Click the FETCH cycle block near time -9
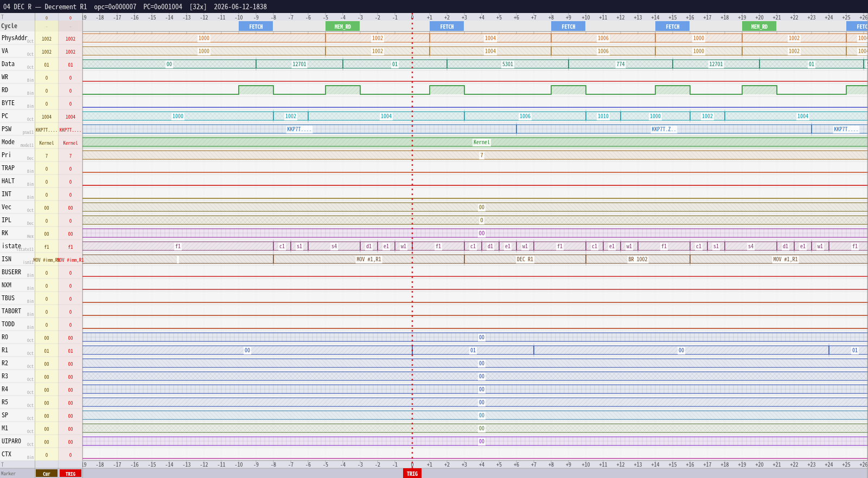 (x=256, y=27)
